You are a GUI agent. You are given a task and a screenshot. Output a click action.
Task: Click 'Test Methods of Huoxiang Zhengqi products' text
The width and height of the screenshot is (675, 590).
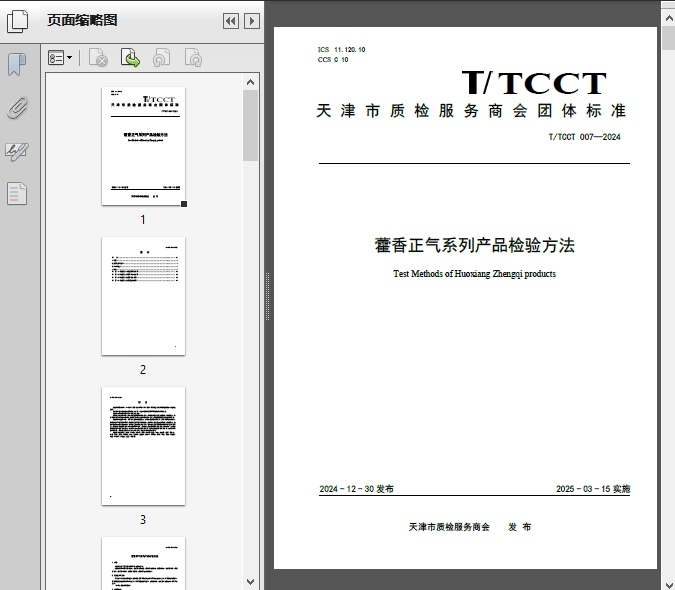[474, 274]
